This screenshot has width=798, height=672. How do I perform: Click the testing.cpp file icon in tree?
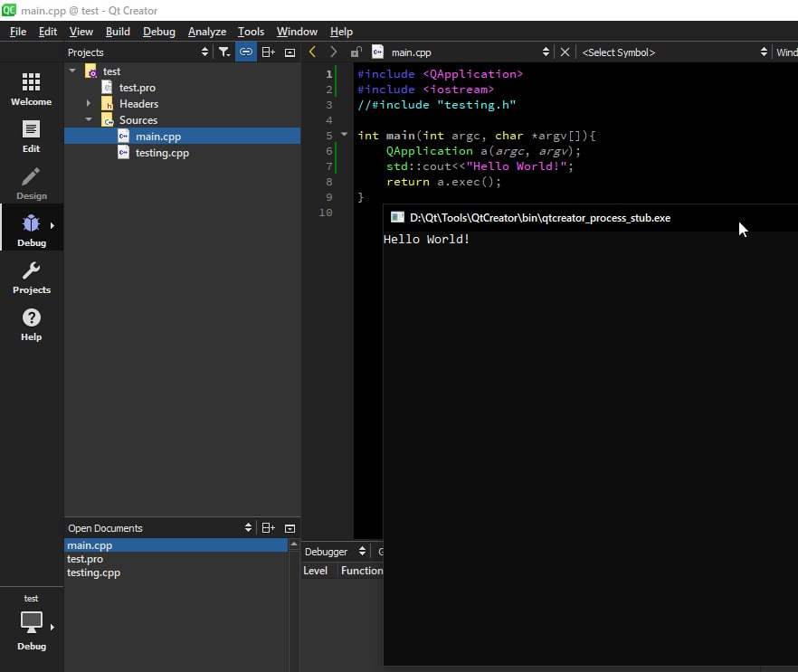[x=123, y=152]
